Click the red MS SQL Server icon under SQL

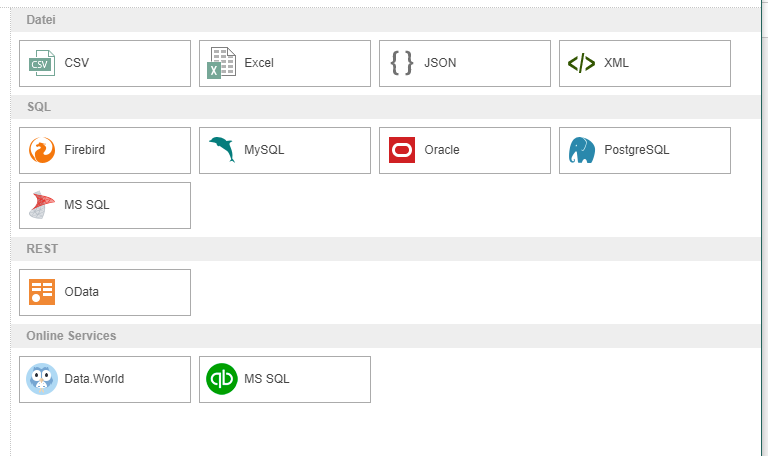point(42,205)
